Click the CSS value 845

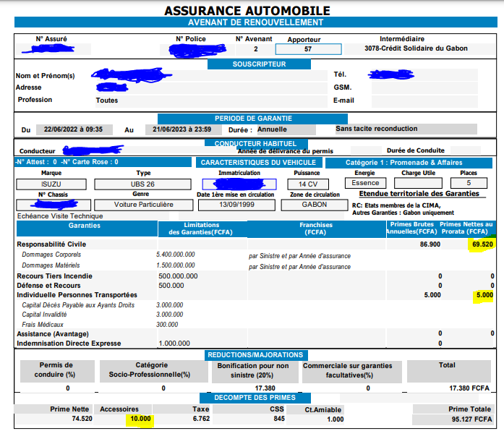point(279,419)
